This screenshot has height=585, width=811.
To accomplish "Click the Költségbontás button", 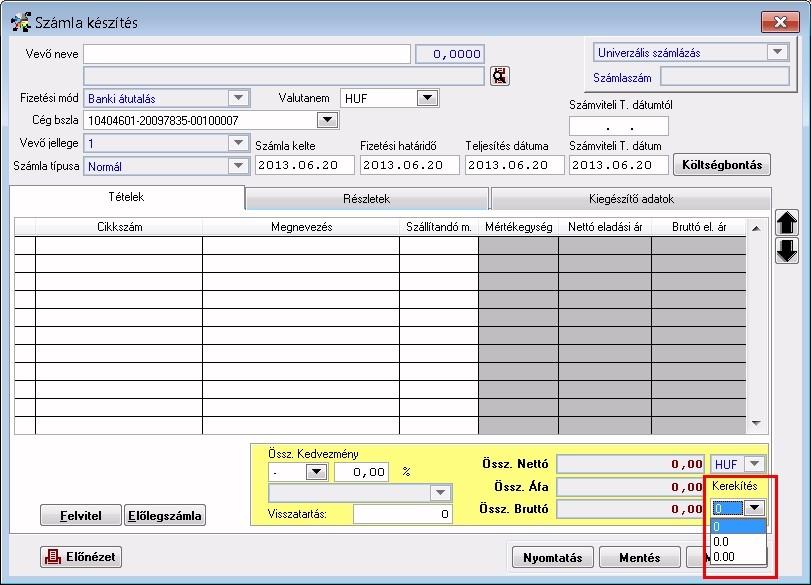I will point(722,165).
